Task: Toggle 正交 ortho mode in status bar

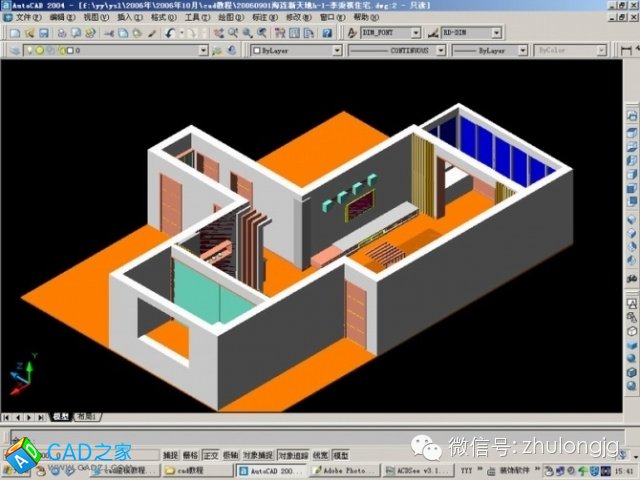Action: coord(211,454)
